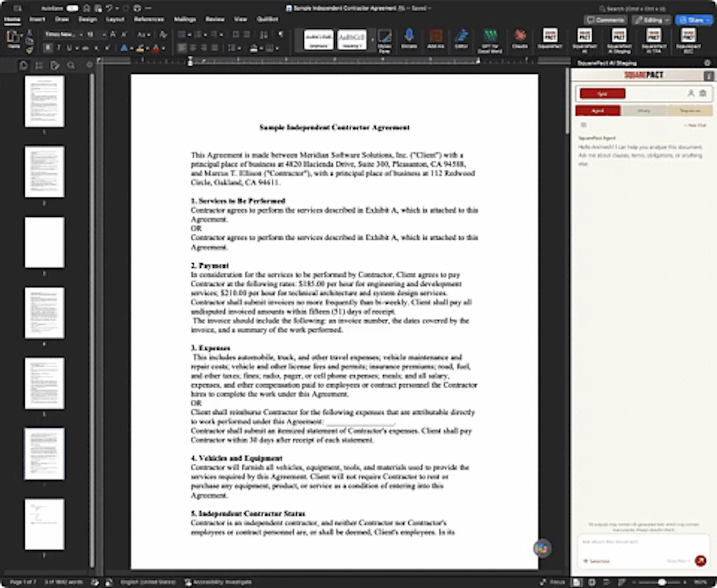Send the SquarePact chat message arrow
This screenshot has width=717, height=588.
700,560
